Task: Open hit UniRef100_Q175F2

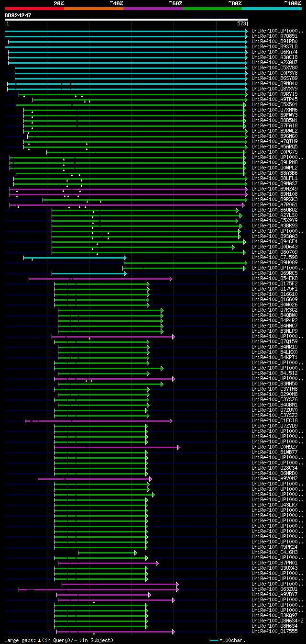Action: [274, 283]
